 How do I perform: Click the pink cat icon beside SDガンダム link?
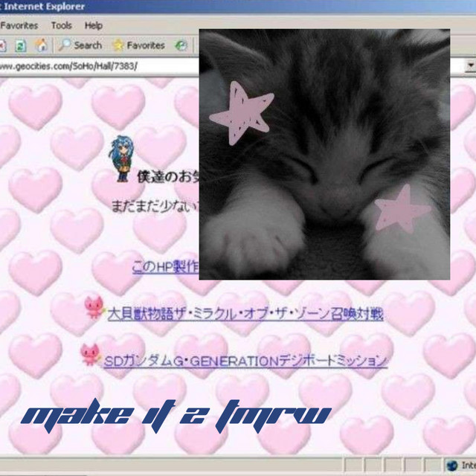tap(90, 355)
